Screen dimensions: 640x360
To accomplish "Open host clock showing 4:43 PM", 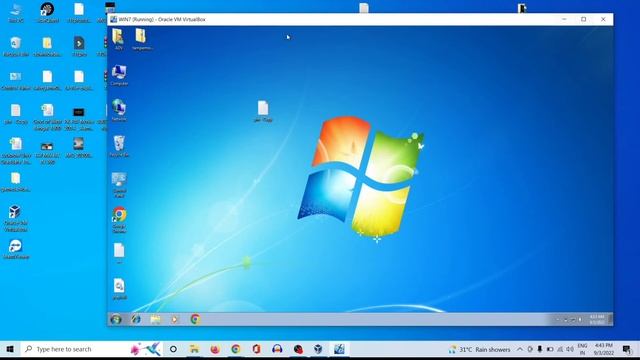I will point(603,349).
